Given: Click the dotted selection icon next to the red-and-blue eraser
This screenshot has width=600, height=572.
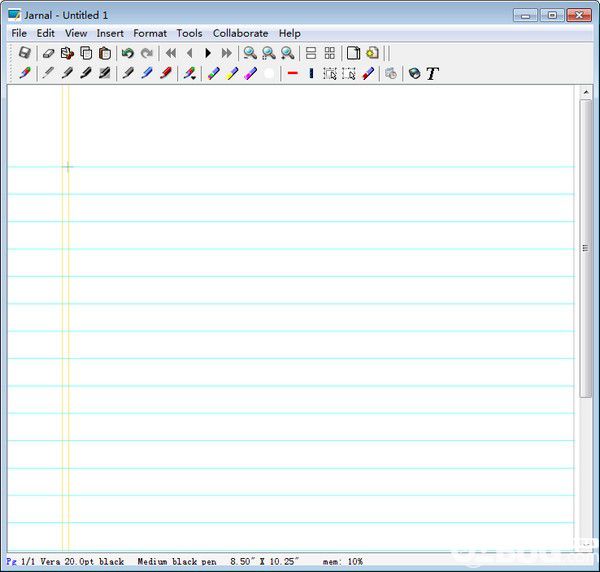Looking at the screenshot, I should tap(349, 73).
